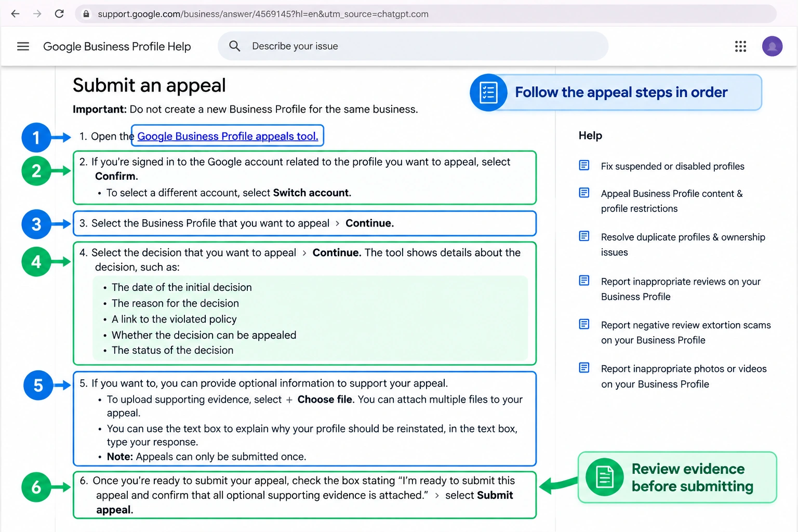Screen dimensions: 798x532
Task: Click article icon beside Resolve duplicate profiles
Action: (x=584, y=236)
